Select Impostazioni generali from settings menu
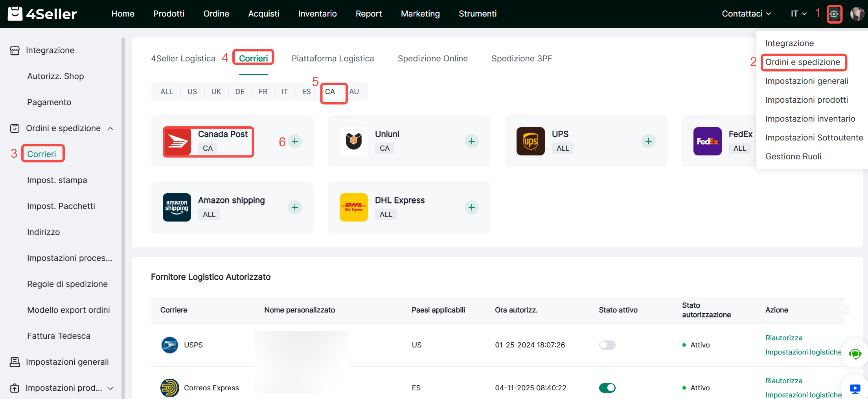The width and height of the screenshot is (868, 399). point(806,81)
